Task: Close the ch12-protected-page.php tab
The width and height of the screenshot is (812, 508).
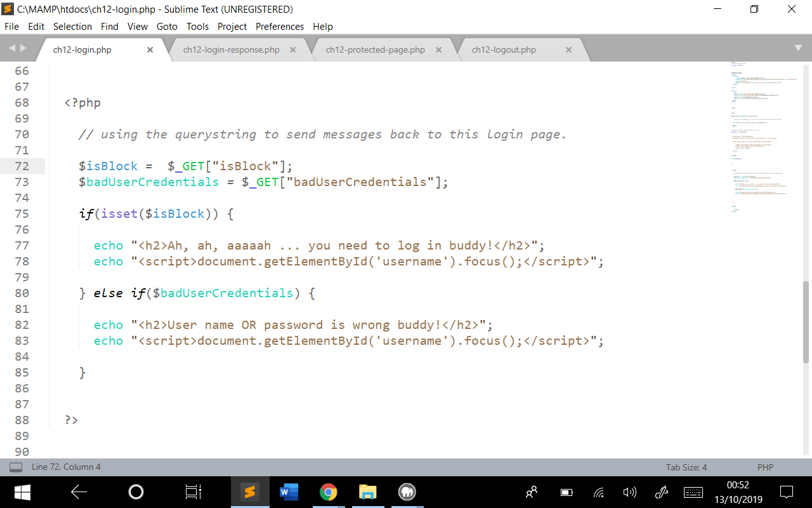Action: 438,50
